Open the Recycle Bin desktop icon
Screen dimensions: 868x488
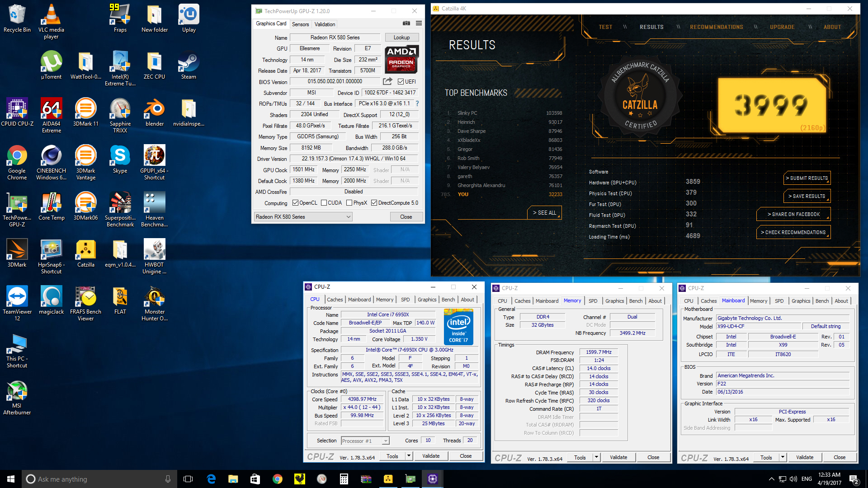pos(17,19)
